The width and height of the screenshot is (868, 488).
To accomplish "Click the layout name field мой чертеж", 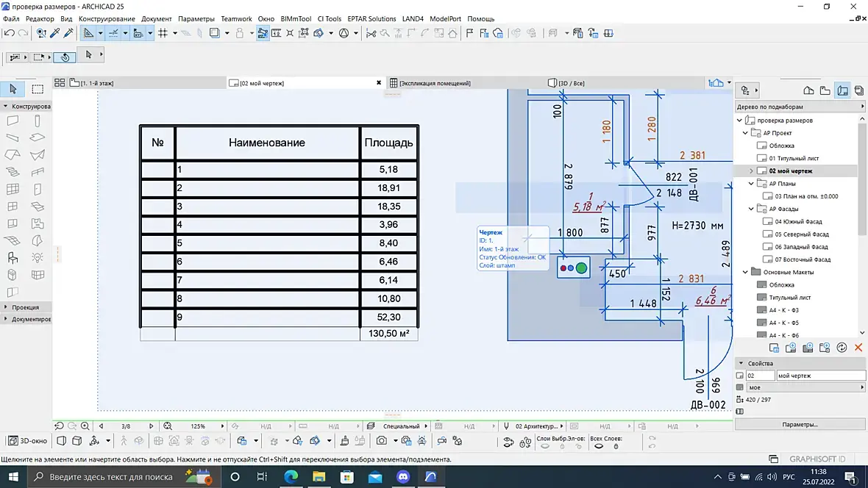I will pyautogui.click(x=820, y=376).
